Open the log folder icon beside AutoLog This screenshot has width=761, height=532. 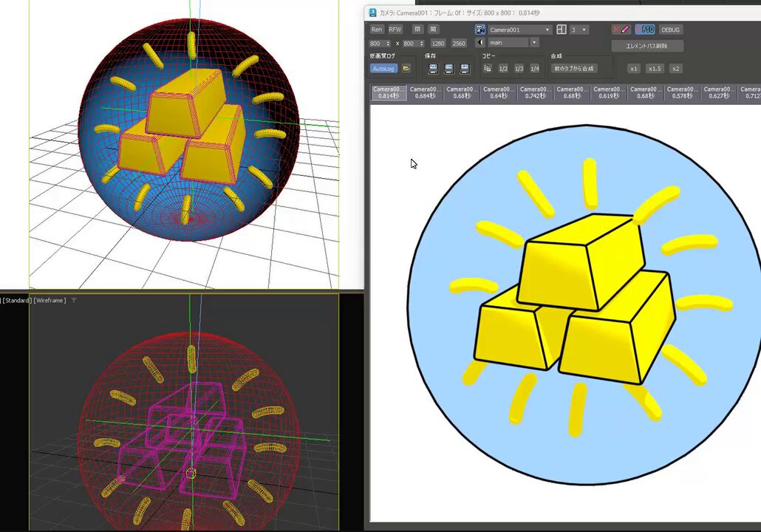point(406,69)
